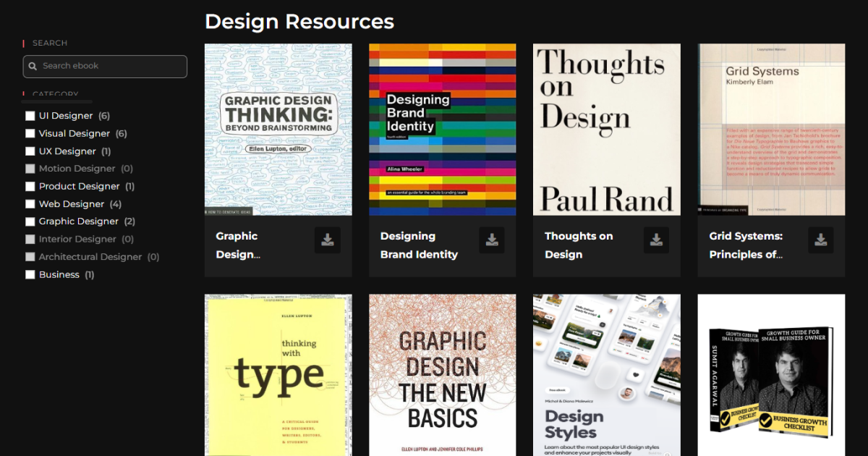Focus the Search ebook field
This screenshot has width=868, height=456.
click(x=105, y=66)
